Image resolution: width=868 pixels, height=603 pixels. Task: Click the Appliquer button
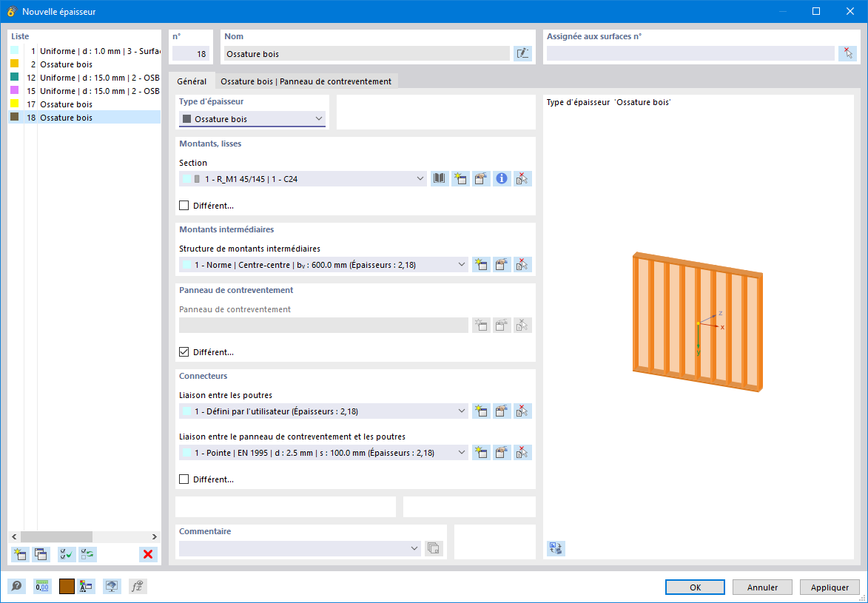(x=830, y=587)
